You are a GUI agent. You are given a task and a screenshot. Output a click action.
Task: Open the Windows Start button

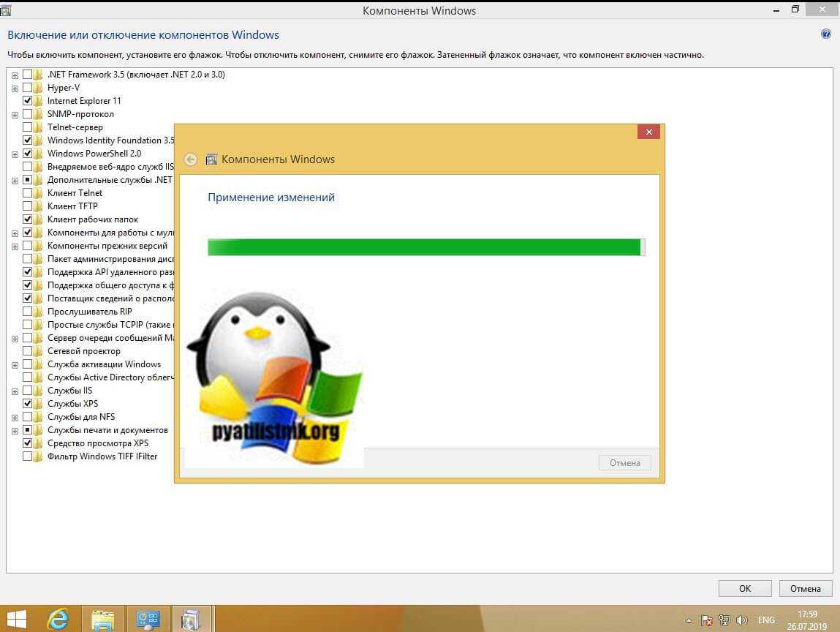(x=16, y=619)
